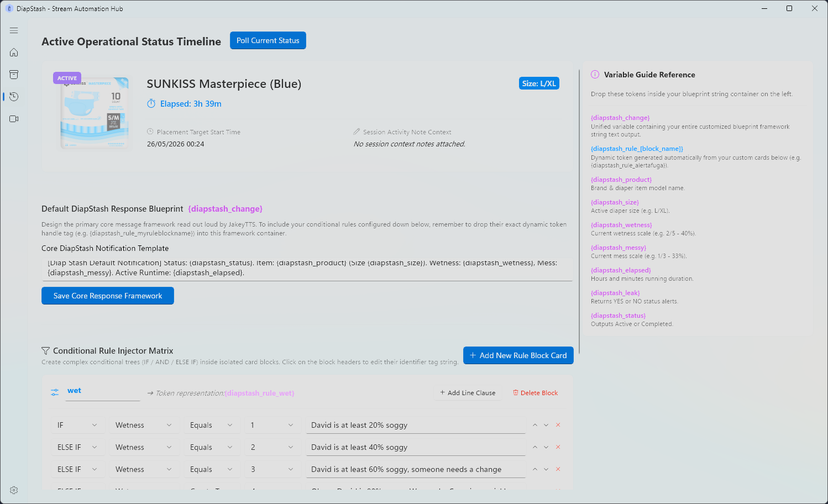Open the history timeline sidebar page
Image resolution: width=828 pixels, height=504 pixels.
pyautogui.click(x=14, y=97)
